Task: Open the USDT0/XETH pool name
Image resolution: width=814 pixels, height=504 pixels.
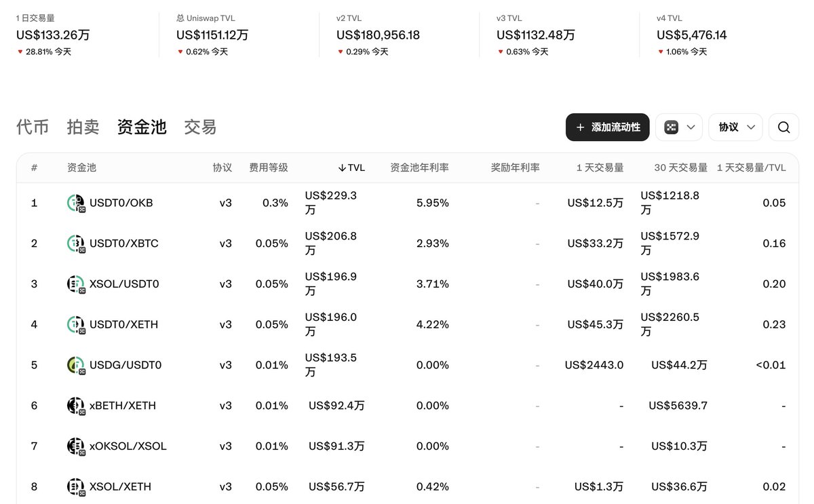Action: (124, 325)
